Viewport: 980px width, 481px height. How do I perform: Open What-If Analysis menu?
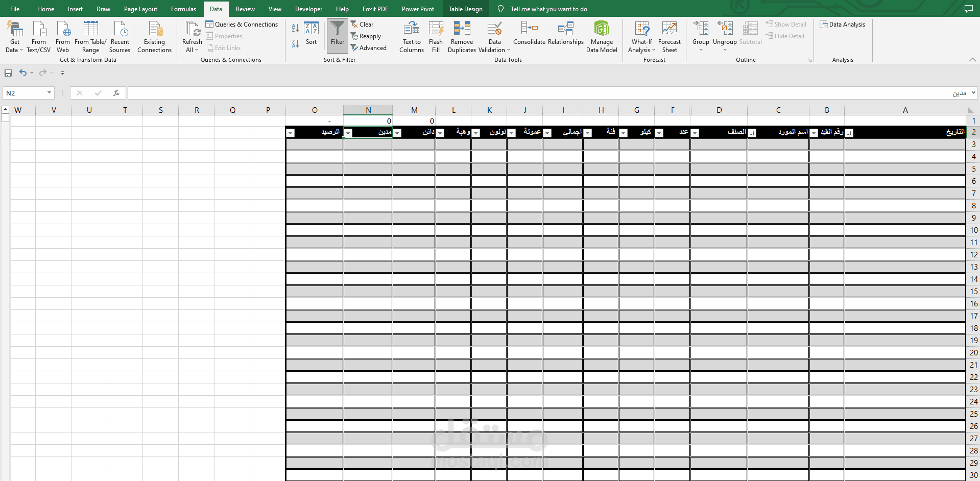(641, 37)
